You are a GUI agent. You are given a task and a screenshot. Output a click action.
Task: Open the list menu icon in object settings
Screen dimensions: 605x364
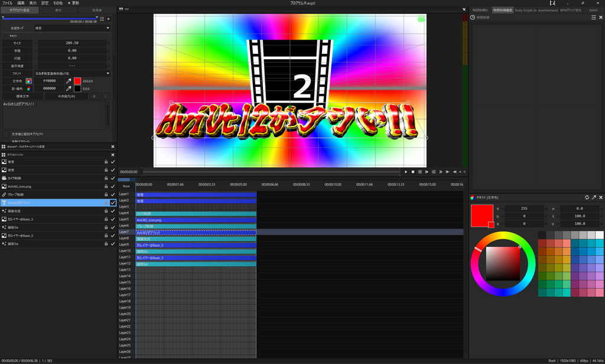[102, 18]
